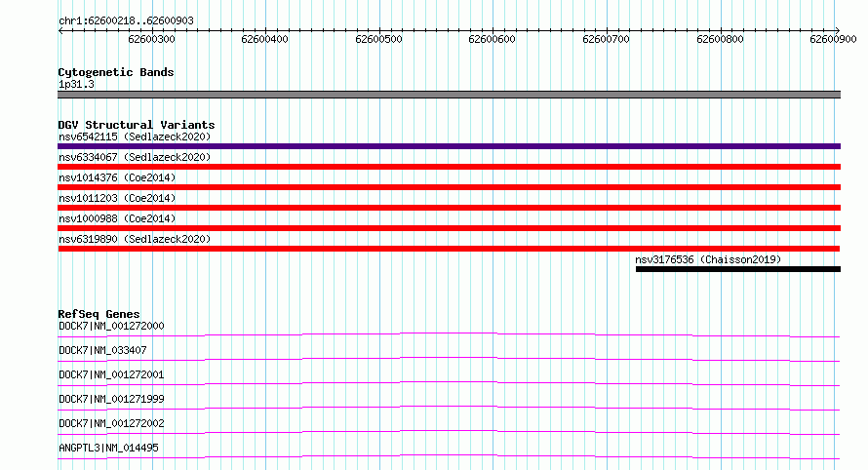Open transcript DOCK7|NM_033407 label

click(102, 350)
